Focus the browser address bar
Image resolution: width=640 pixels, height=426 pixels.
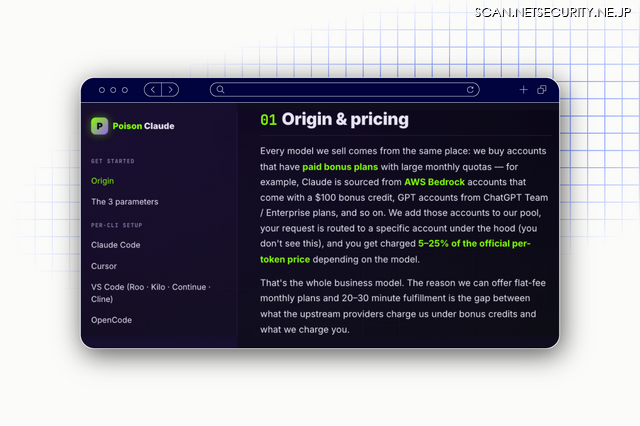point(344,90)
